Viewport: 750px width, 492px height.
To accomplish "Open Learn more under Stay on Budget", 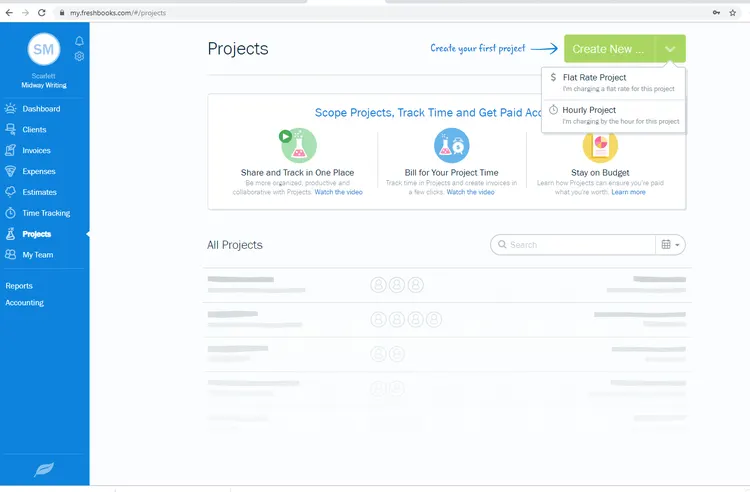I will 629,192.
